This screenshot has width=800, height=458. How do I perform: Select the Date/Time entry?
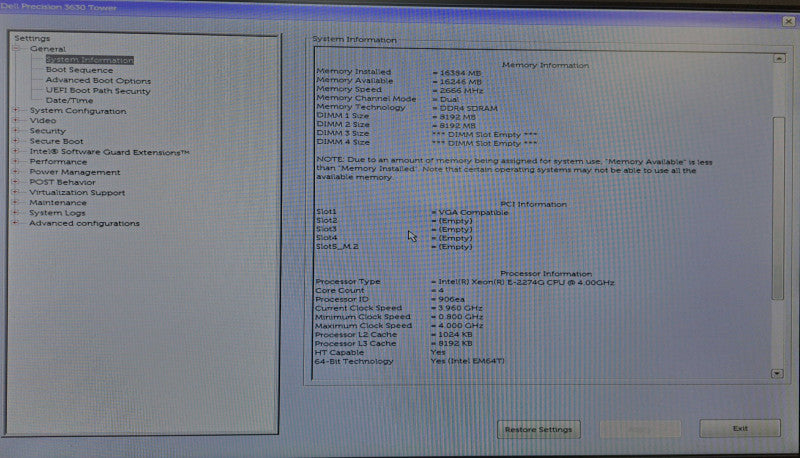(x=69, y=100)
